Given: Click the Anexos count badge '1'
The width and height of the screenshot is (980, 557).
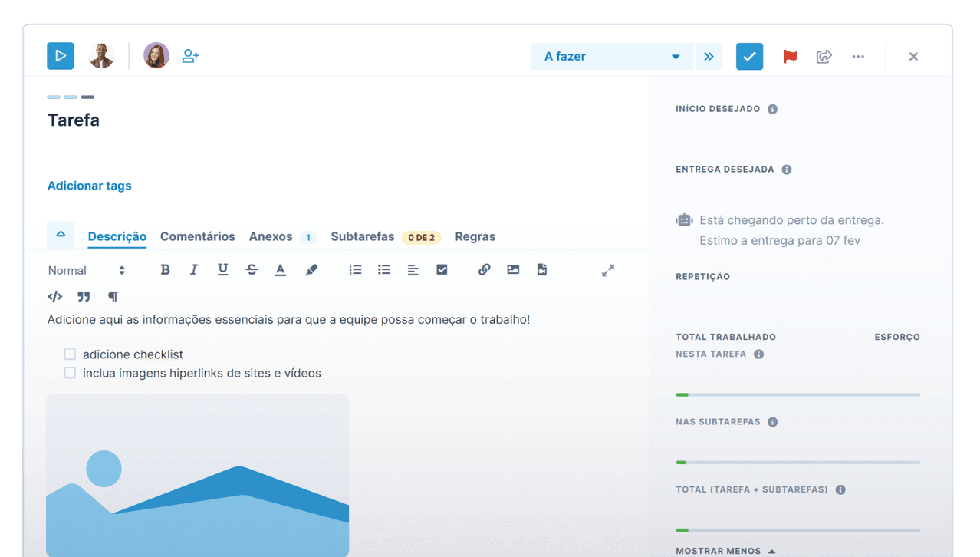Looking at the screenshot, I should coord(308,238).
